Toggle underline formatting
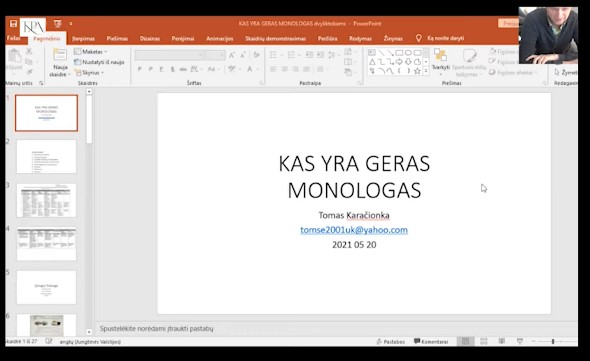This screenshot has width=590, height=361. pos(161,69)
